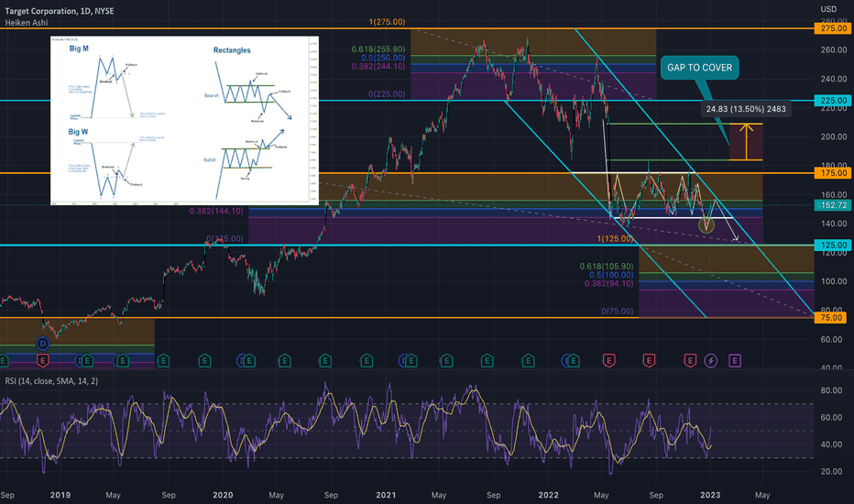Click the 2020 label on time axis
This screenshot has height=504, width=854.
tap(223, 495)
